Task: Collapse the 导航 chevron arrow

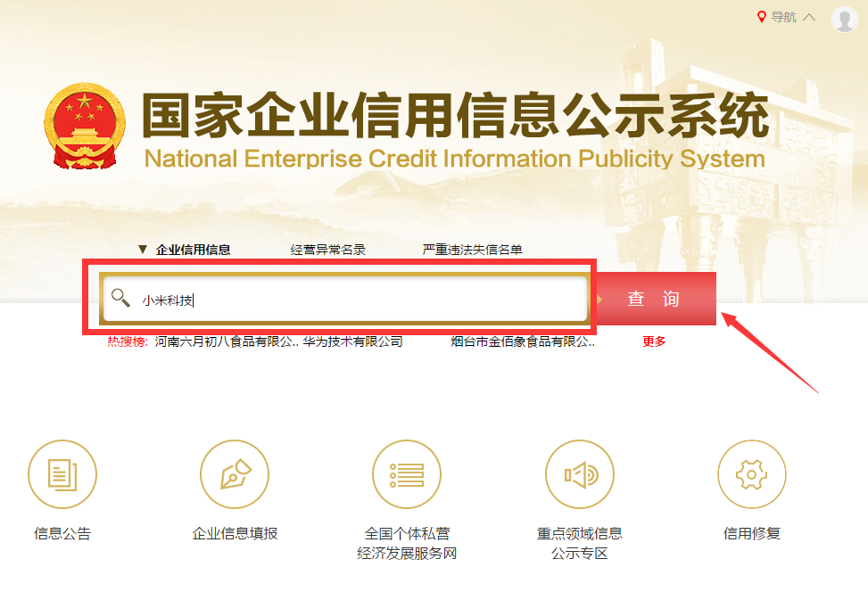Action: pos(809,17)
